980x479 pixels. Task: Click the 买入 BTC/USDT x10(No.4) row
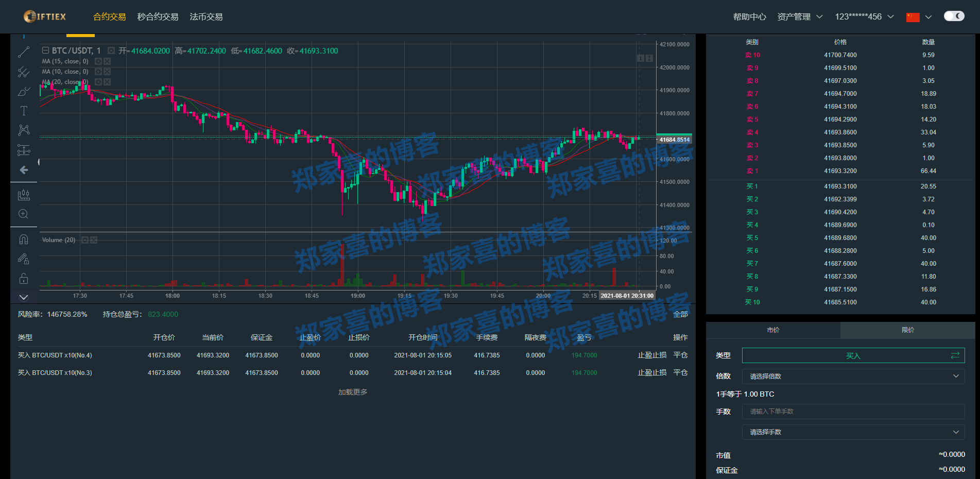click(x=353, y=355)
